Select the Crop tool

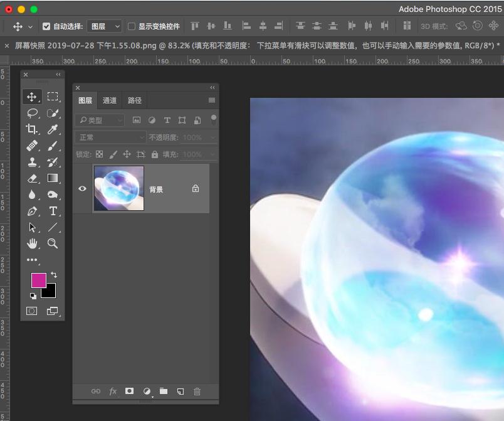(x=32, y=129)
